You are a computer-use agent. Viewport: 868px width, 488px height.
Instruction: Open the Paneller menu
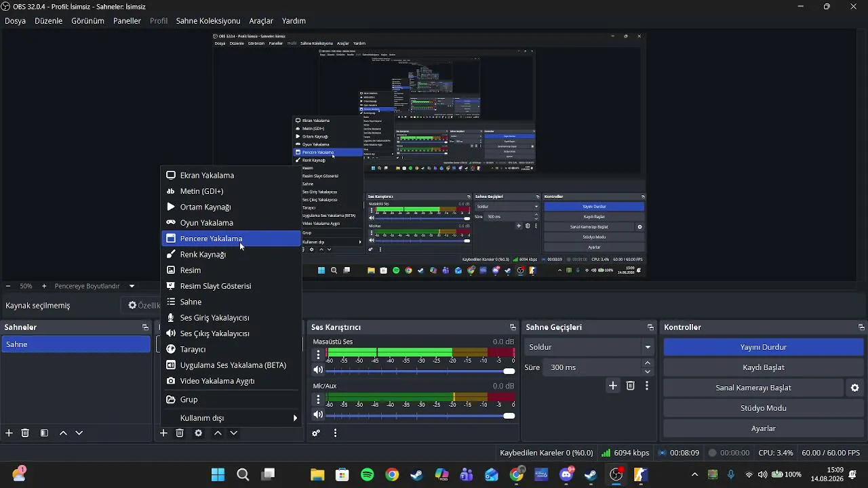point(127,21)
